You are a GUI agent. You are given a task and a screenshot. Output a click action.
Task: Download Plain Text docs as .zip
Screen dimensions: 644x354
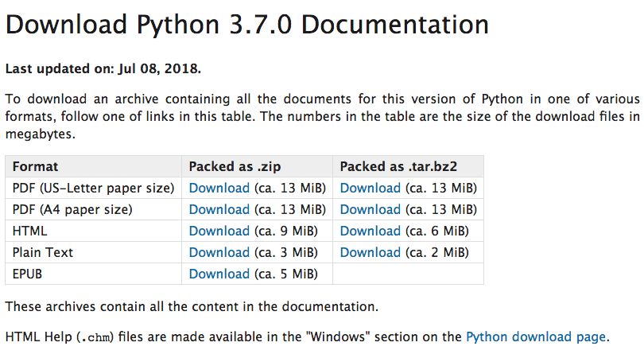point(219,253)
